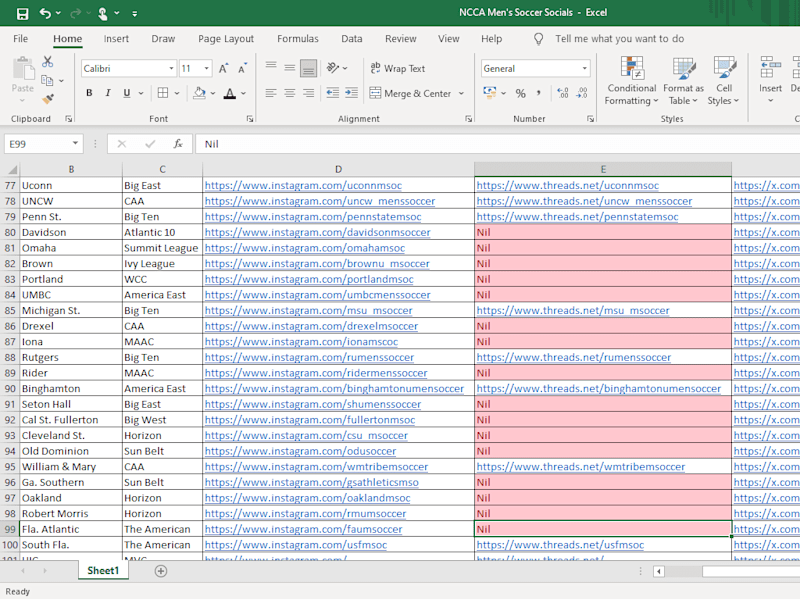Open Font dialog launcher

click(250, 119)
